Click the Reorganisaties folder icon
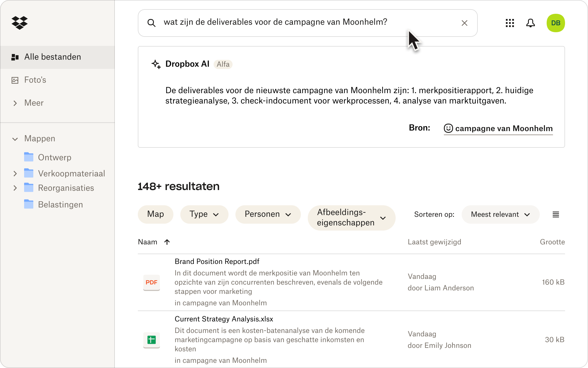 pos(29,187)
